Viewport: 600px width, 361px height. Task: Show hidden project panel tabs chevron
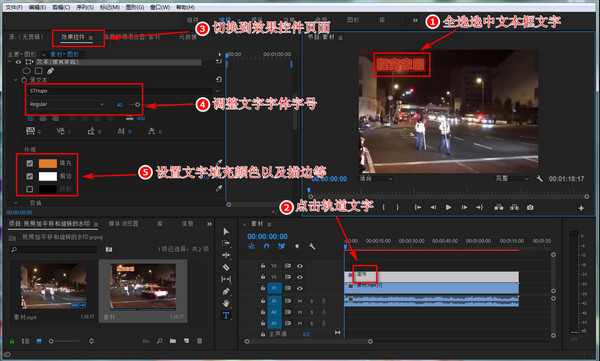209,224
